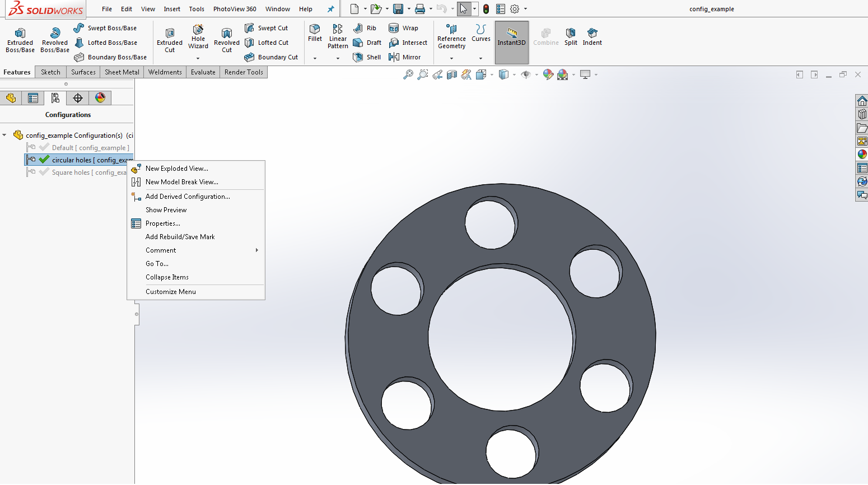The height and width of the screenshot is (485, 868).
Task: Open the Appearances tab in task pane
Action: tap(862, 155)
